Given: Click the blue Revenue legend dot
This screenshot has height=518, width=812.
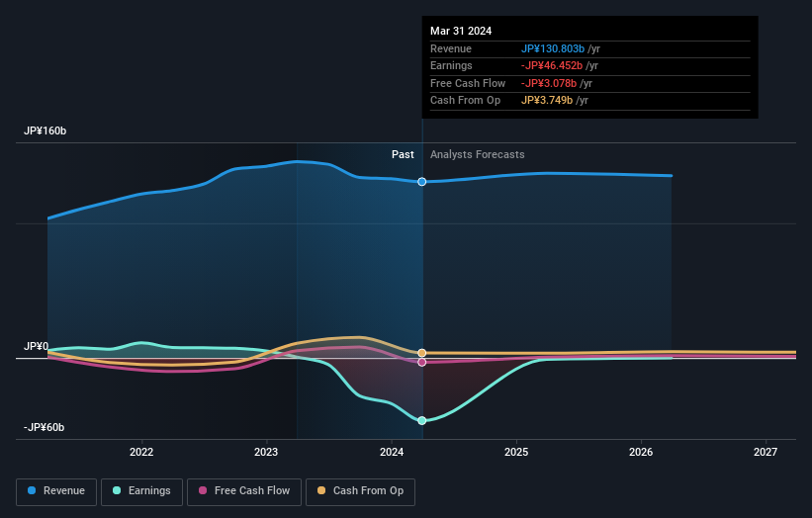Looking at the screenshot, I should point(32,490).
